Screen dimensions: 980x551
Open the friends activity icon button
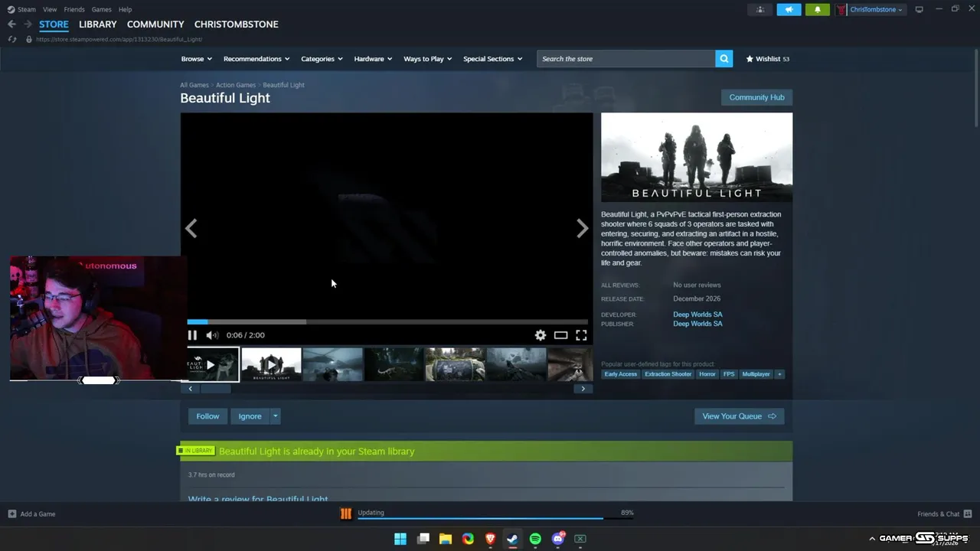click(x=759, y=9)
